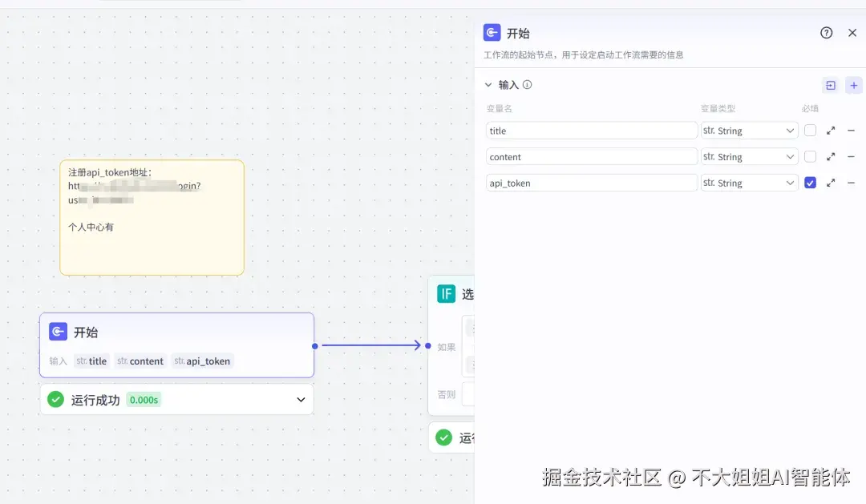Image resolution: width=866 pixels, height=504 pixels.
Task: Select the IF condition node icon on canvas
Action: [x=447, y=293]
